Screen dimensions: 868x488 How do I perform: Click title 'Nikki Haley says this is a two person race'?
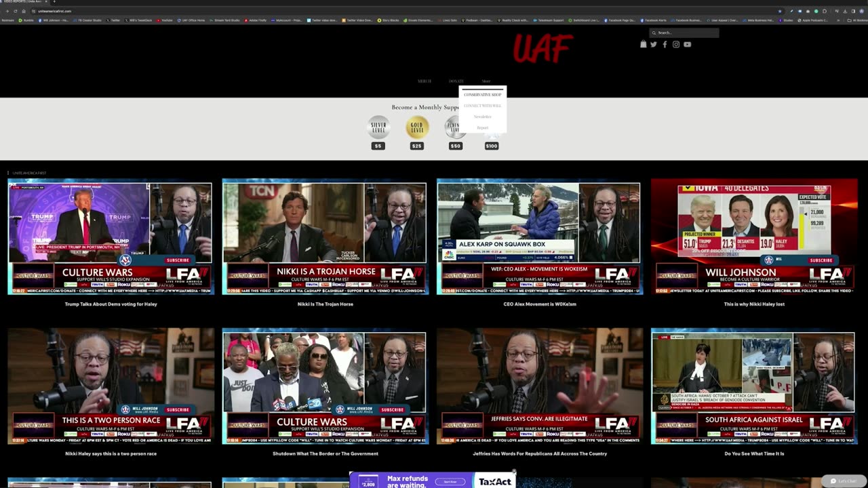coord(111,453)
